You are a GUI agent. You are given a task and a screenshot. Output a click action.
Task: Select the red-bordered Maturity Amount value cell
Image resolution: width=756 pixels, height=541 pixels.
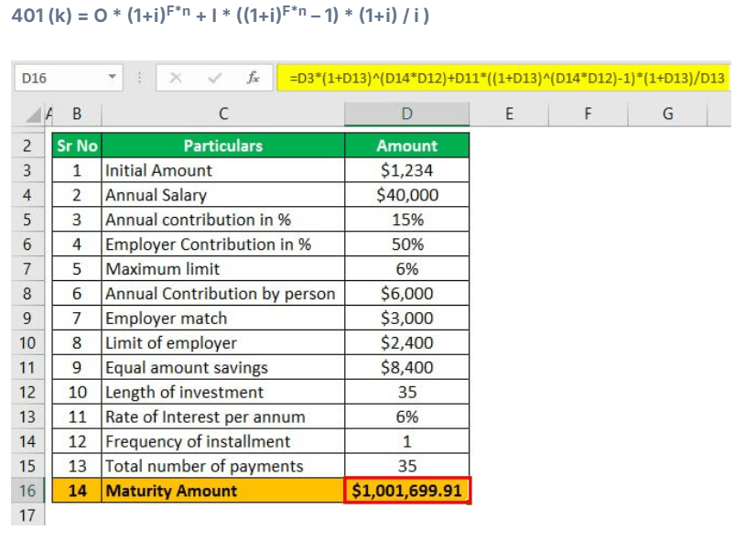pos(406,491)
